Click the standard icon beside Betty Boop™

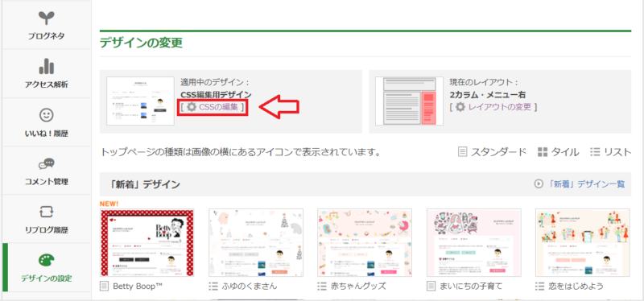(x=105, y=286)
